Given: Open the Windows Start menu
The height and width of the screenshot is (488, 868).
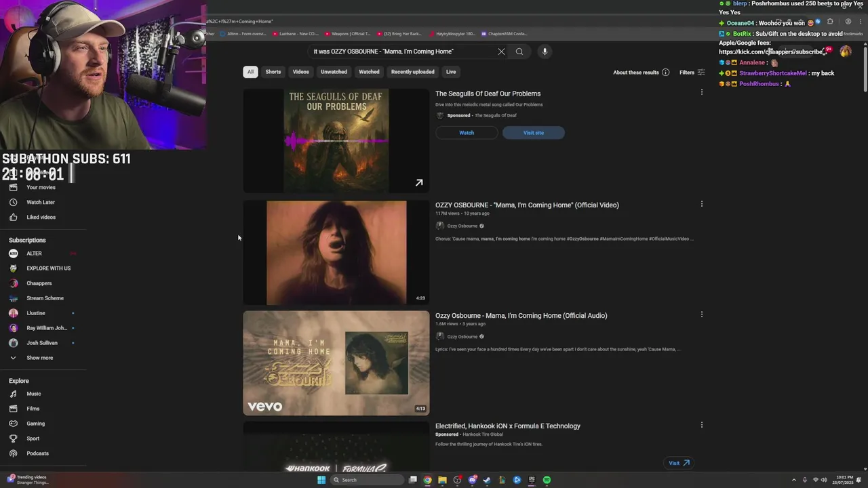Looking at the screenshot, I should coord(321,480).
